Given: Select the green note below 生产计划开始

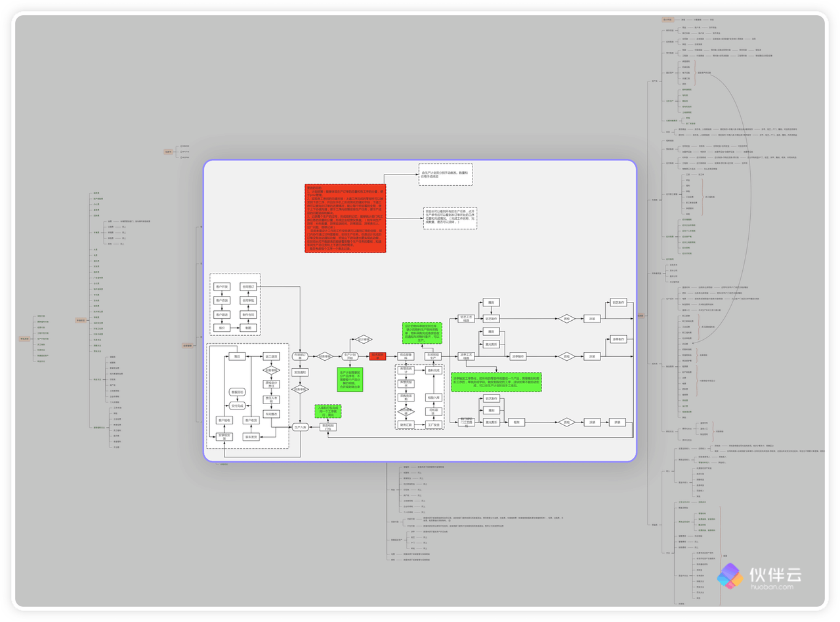Looking at the screenshot, I should [x=350, y=379].
